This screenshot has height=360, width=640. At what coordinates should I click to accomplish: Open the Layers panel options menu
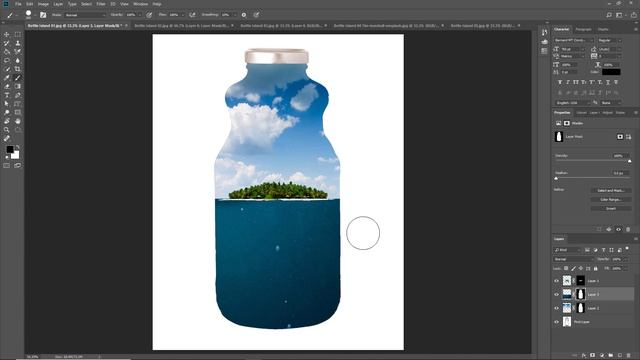pos(635,239)
